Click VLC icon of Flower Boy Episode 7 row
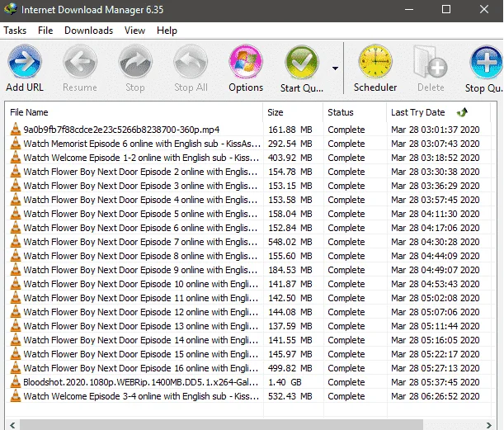 pyautogui.click(x=15, y=242)
